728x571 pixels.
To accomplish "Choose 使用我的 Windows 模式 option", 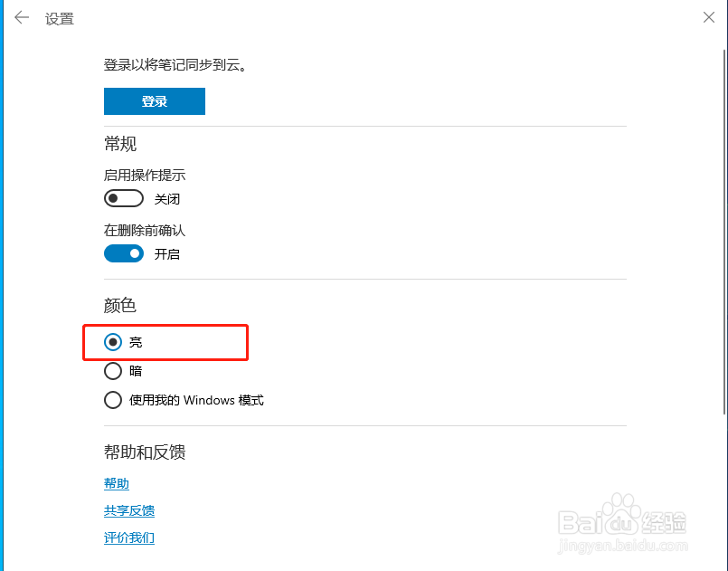I will [x=112, y=400].
